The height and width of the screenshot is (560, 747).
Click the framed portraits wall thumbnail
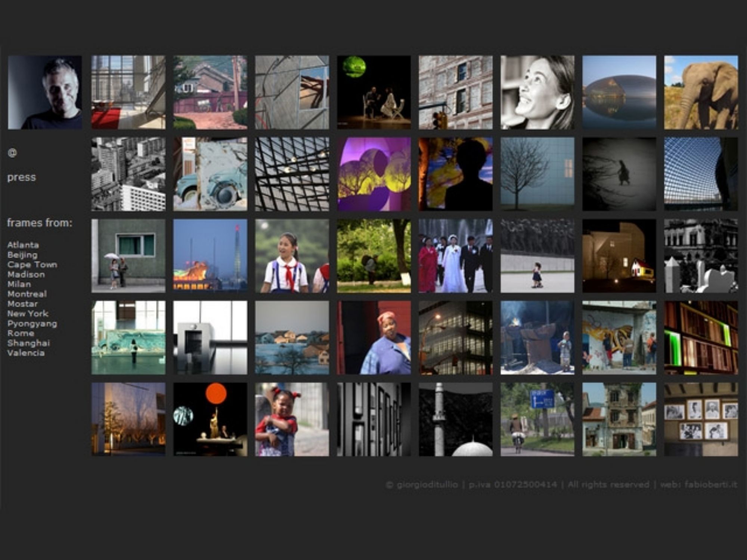click(701, 419)
